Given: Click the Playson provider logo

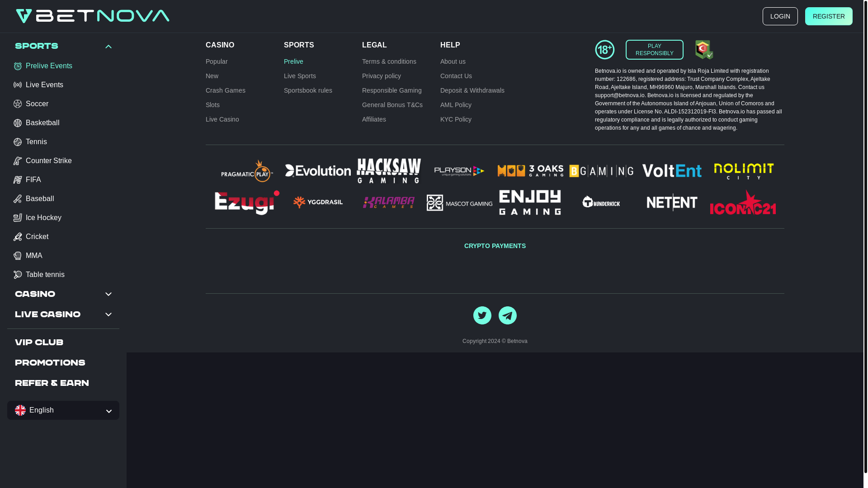Looking at the screenshot, I should pos(459,171).
